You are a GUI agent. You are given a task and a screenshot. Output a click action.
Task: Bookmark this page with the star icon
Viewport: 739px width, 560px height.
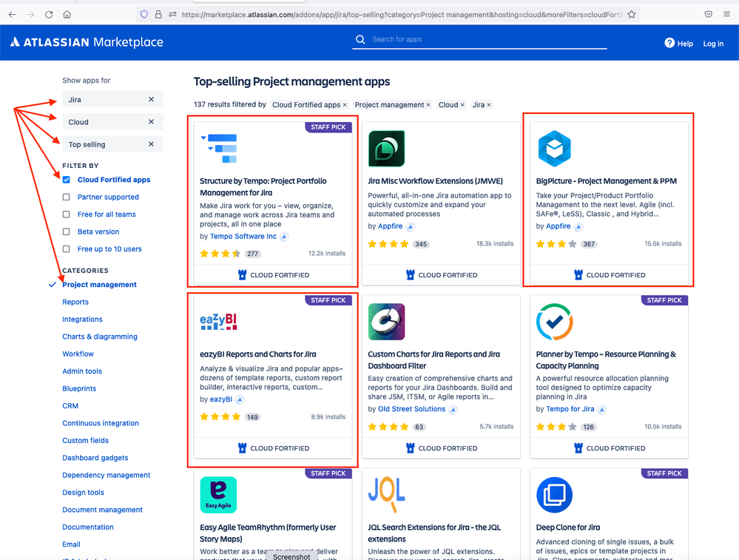click(x=632, y=15)
